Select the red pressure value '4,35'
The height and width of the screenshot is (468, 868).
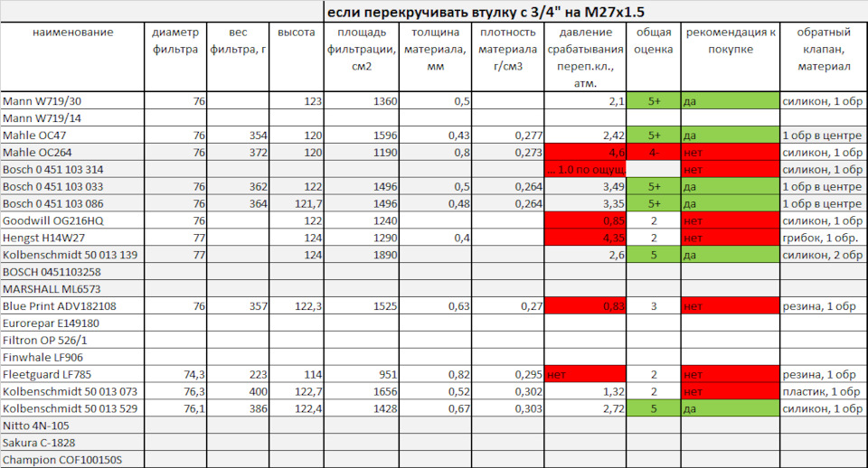tap(585, 238)
